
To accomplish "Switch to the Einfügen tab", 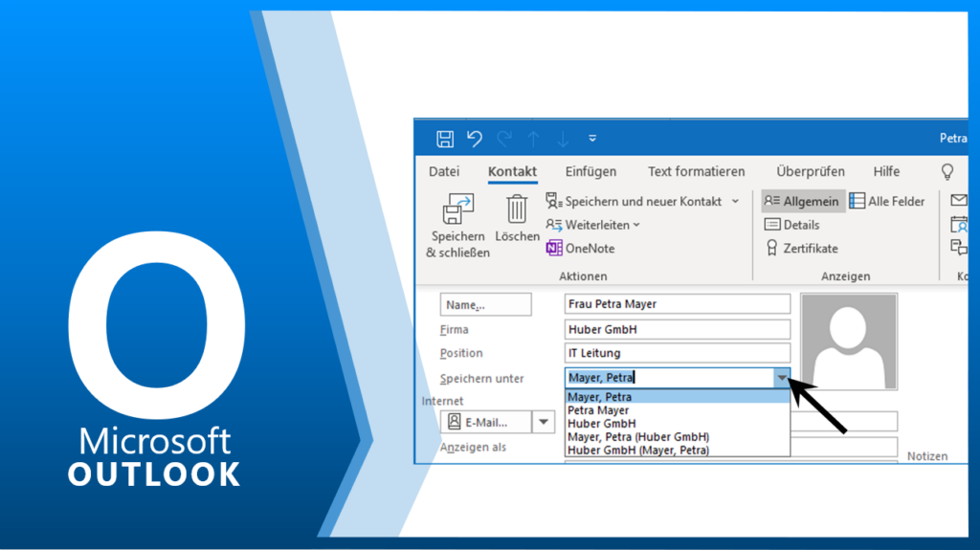I will click(590, 171).
